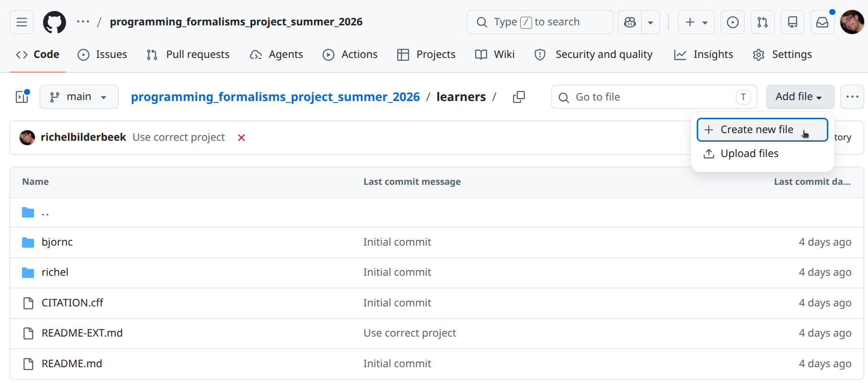868x383 pixels.
Task: Toggle the file tree side panel
Action: point(22,97)
